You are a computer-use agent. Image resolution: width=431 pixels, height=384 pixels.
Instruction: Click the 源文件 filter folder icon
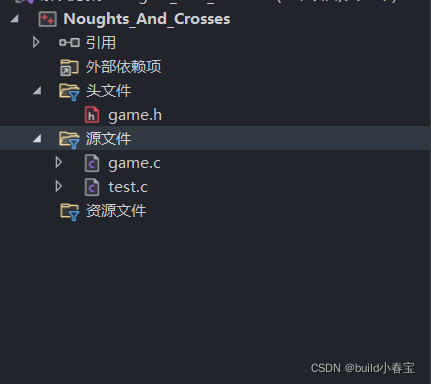click(x=69, y=140)
